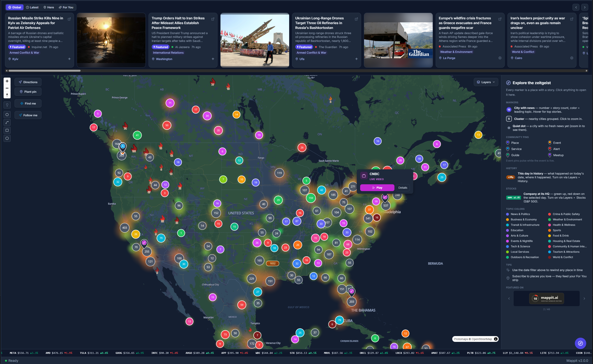Go to next Featured On badge
This screenshot has height=364, width=593.
pos(584,299)
